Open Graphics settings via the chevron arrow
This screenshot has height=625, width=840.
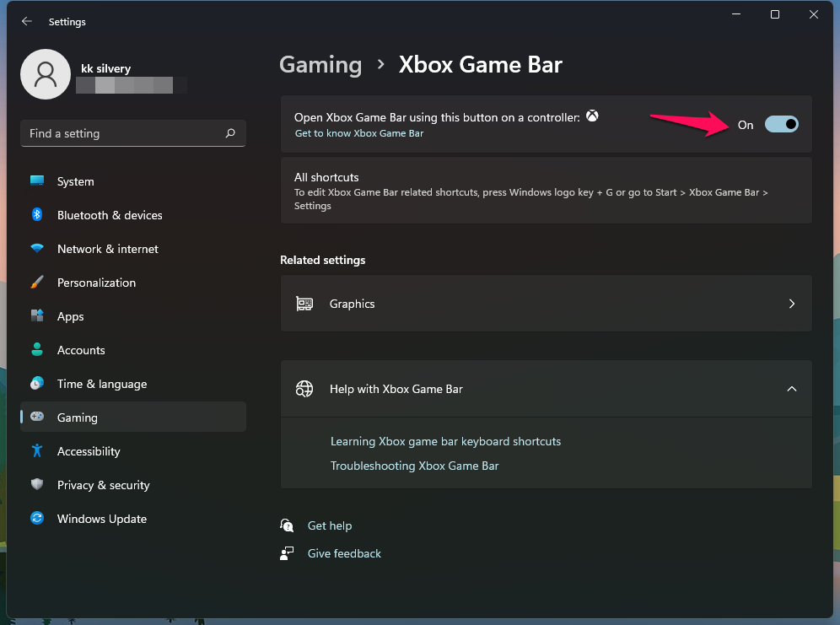click(x=792, y=304)
